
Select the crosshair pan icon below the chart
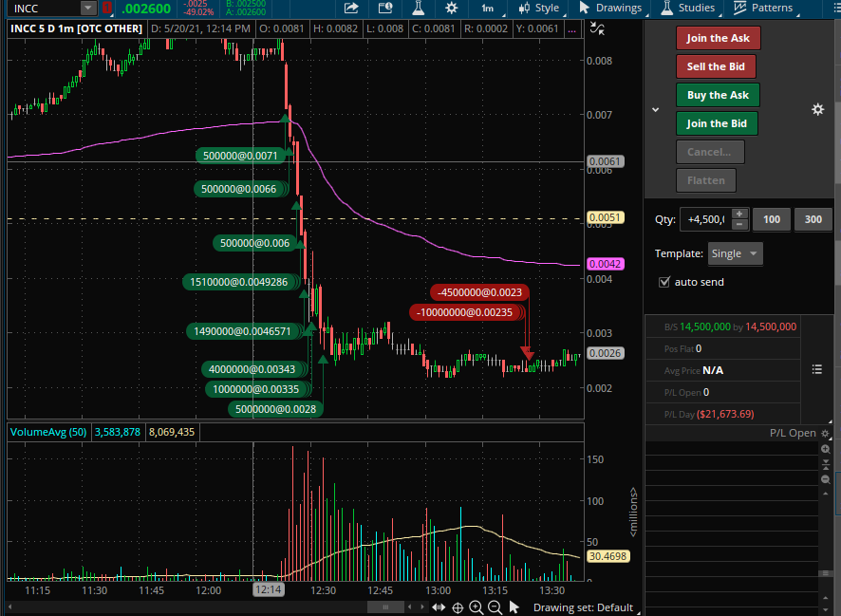[458, 607]
